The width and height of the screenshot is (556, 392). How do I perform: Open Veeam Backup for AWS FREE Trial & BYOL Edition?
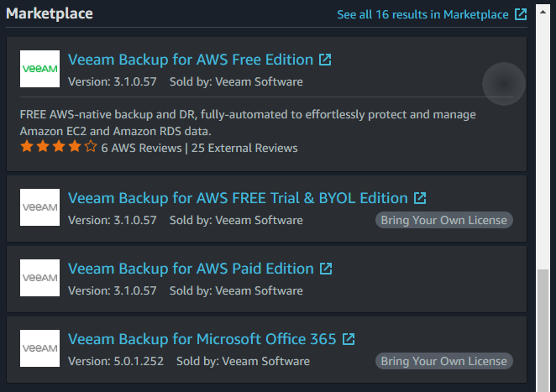pyautogui.click(x=238, y=198)
